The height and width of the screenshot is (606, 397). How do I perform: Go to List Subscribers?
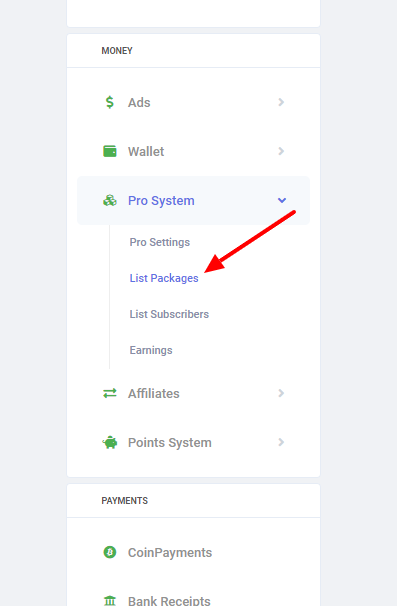coord(169,314)
